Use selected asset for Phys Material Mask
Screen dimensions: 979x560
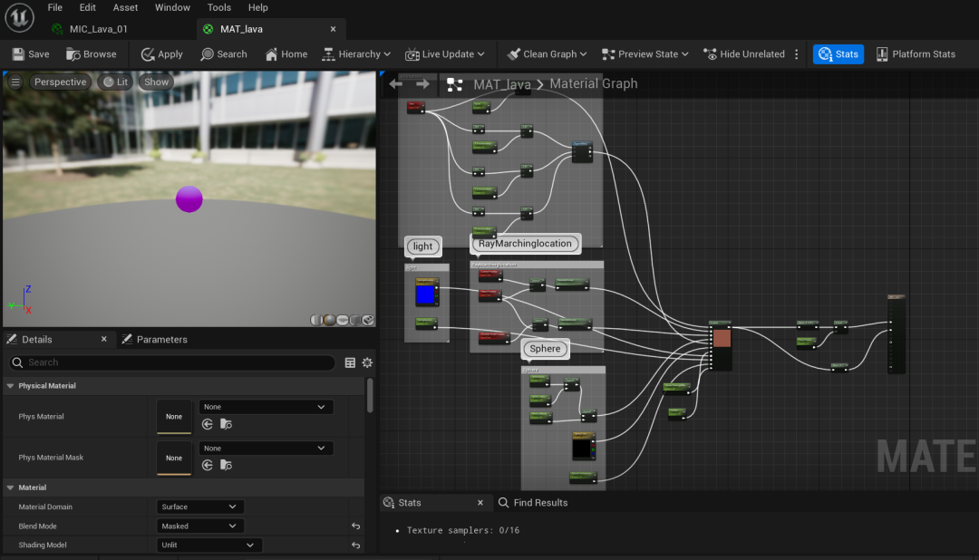click(208, 466)
